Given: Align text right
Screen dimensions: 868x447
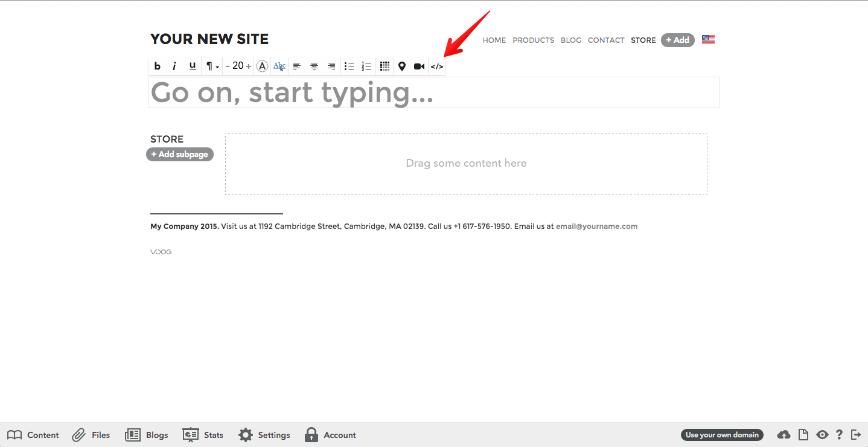Looking at the screenshot, I should click(331, 66).
